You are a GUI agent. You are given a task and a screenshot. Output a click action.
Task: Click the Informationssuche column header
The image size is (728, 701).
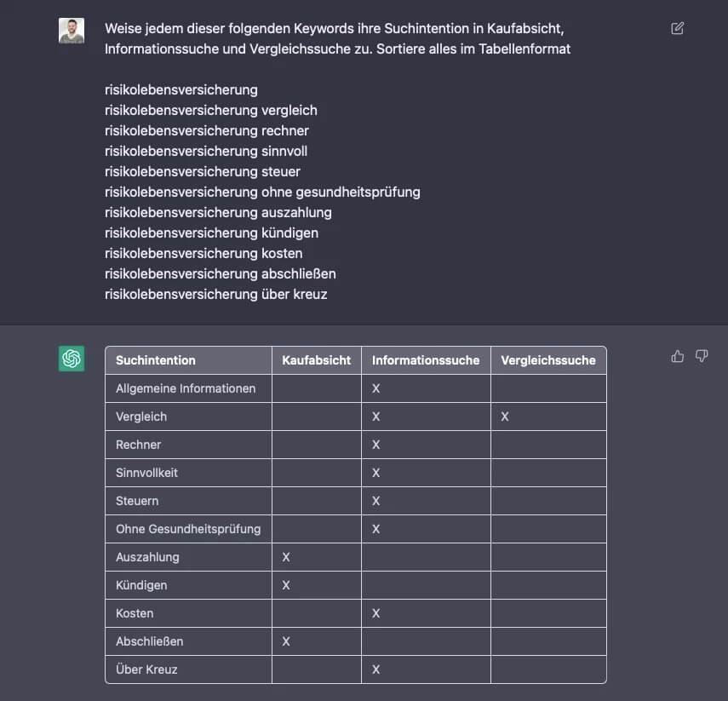pos(426,360)
